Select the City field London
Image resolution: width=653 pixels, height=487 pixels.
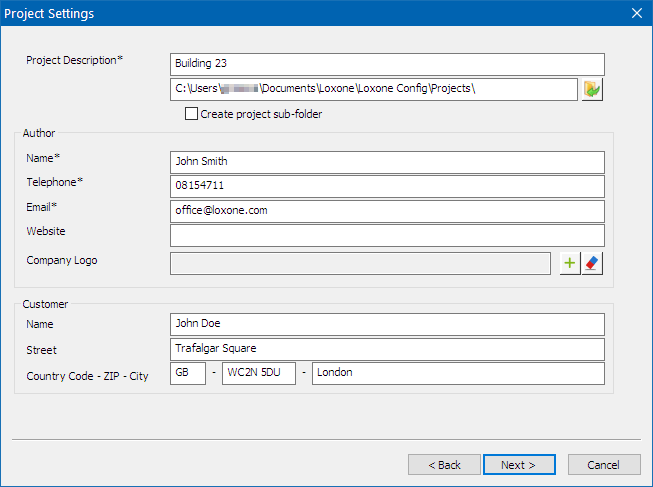[458, 373]
